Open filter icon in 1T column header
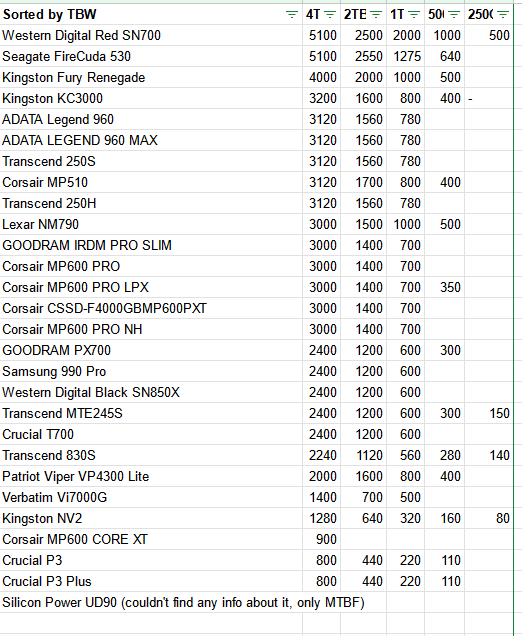This screenshot has width=522, height=636. 414,15
